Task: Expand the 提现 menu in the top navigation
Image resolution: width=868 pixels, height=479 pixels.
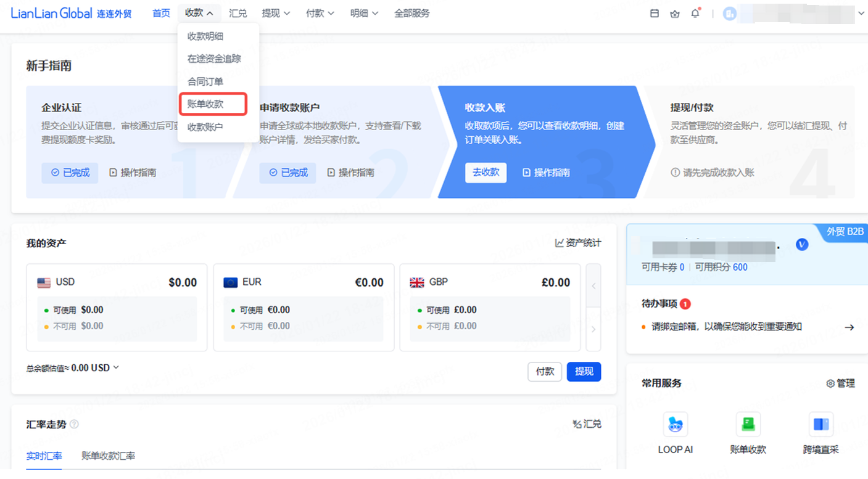Action: [x=276, y=13]
